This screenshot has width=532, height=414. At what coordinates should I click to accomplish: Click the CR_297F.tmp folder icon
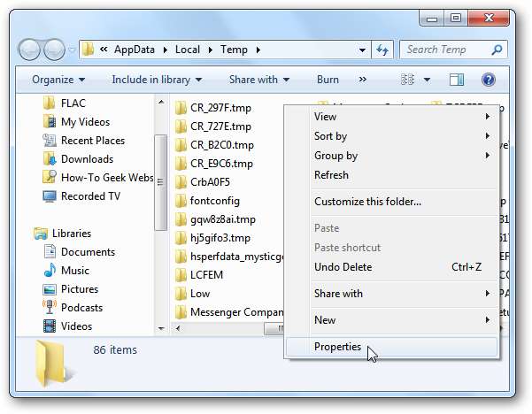(181, 109)
